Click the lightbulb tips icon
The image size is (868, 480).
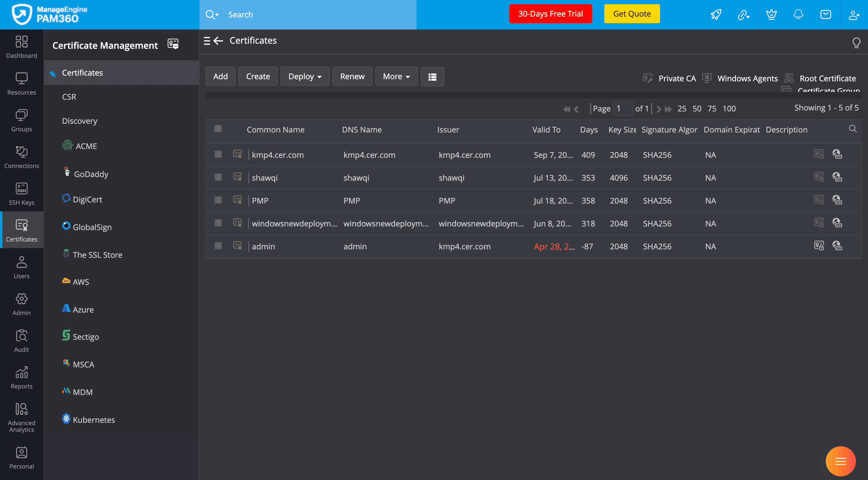856,42
